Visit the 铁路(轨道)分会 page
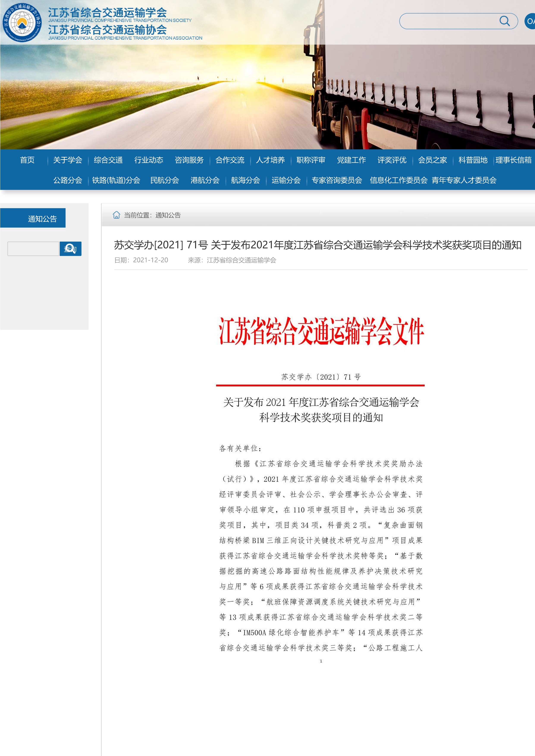535x756 pixels. [116, 180]
